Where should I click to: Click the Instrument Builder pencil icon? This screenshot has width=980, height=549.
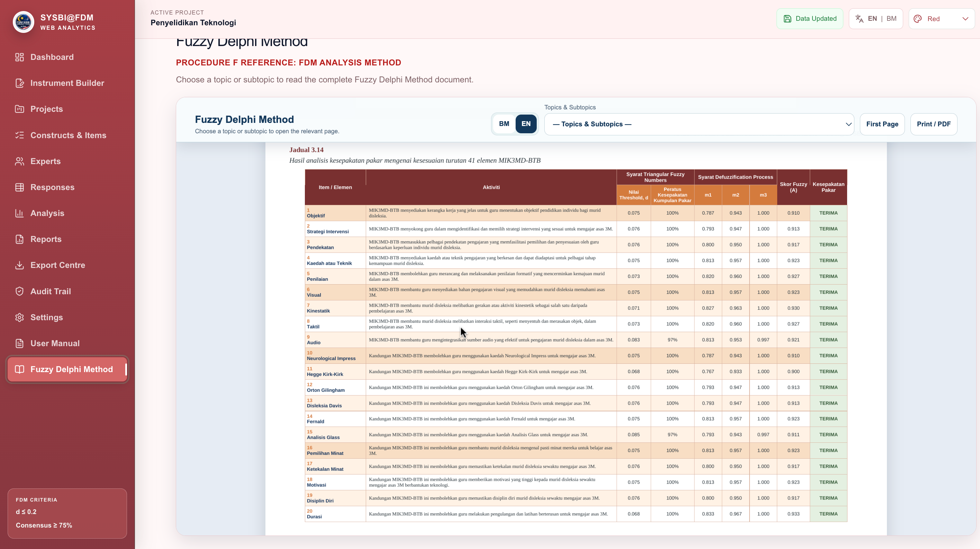click(x=19, y=83)
